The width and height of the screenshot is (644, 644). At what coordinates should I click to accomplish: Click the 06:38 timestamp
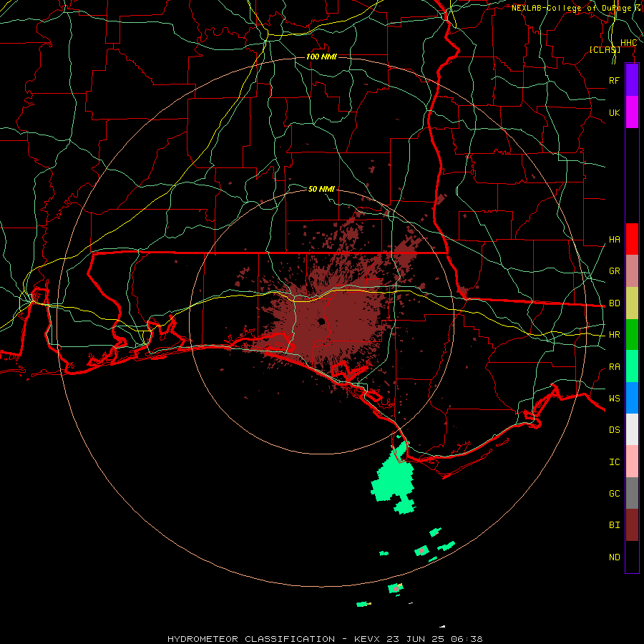[x=466, y=639]
